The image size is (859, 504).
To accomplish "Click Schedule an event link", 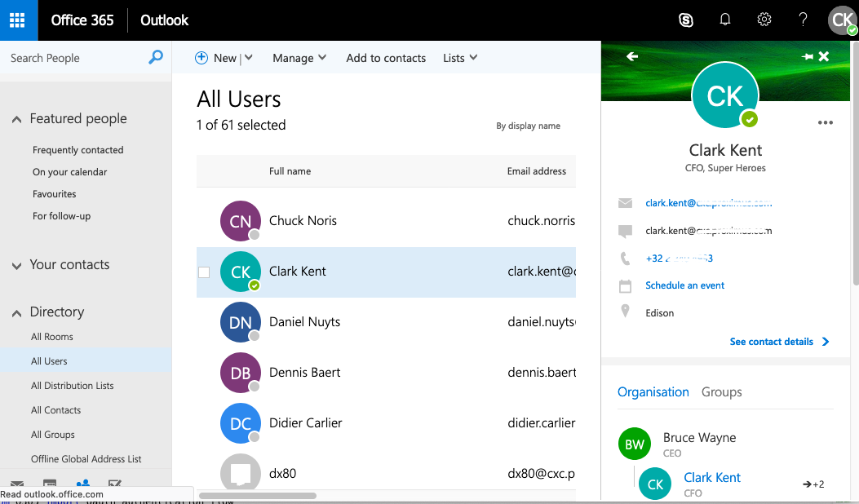I will point(684,285).
